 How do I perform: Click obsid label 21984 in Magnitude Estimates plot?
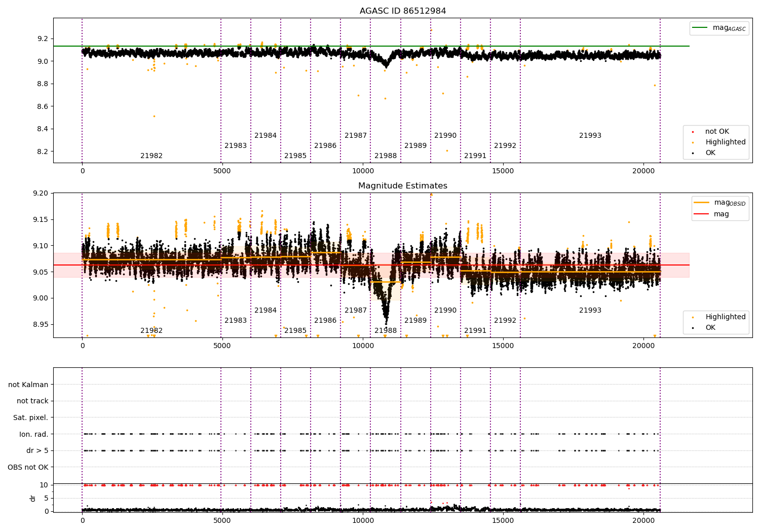click(265, 310)
